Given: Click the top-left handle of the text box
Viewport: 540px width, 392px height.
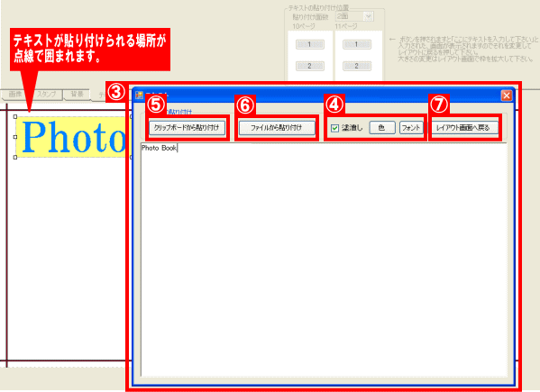Looking at the screenshot, I should (15, 116).
